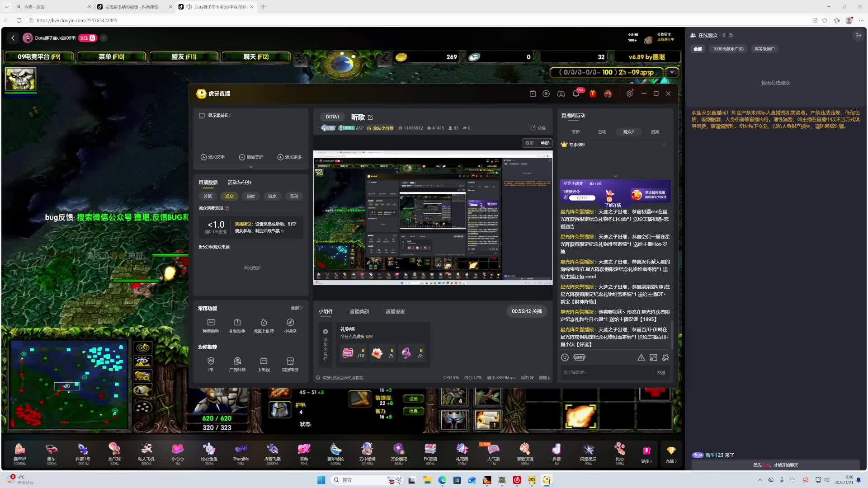Image resolution: width=868 pixels, height=488 pixels.
Task: Switch to 直播美颜 tab
Action: [x=359, y=311]
